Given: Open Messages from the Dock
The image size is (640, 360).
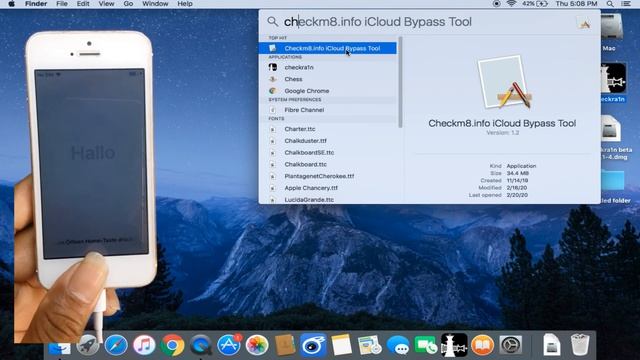Looking at the screenshot, I should tap(398, 345).
